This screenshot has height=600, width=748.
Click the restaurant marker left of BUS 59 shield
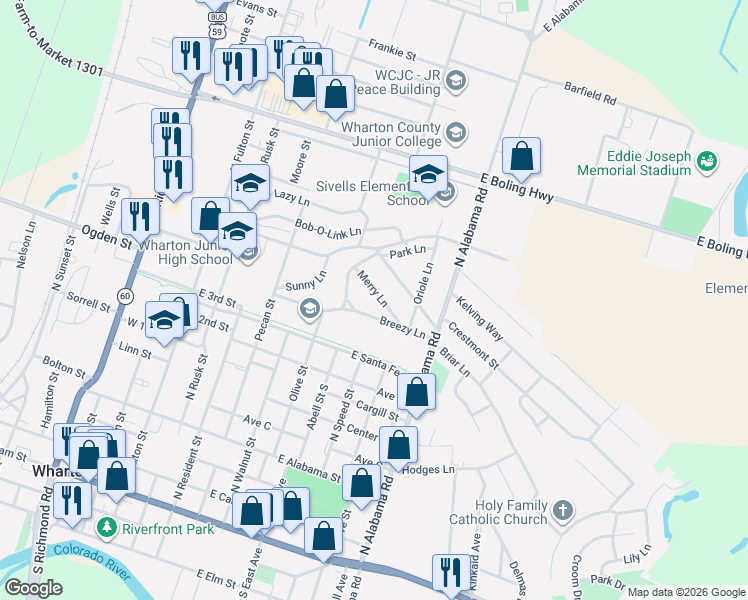[191, 55]
